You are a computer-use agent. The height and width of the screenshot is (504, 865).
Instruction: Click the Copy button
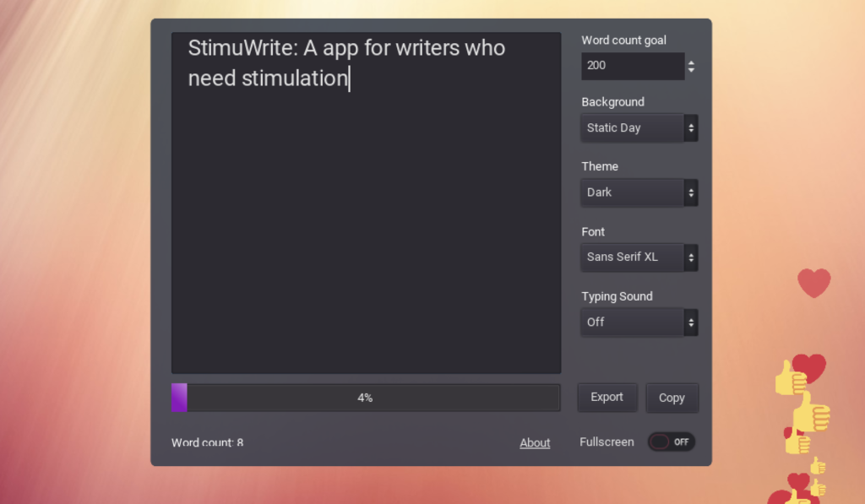[672, 398]
